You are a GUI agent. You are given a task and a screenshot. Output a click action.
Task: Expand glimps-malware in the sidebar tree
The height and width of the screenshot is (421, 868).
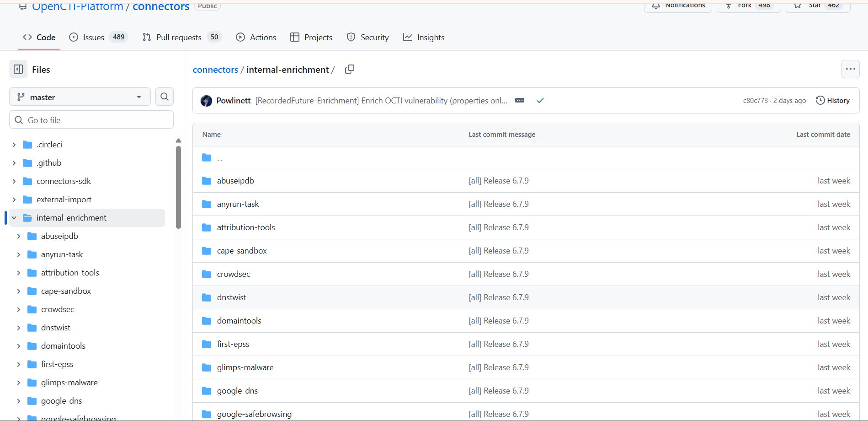[x=19, y=383]
